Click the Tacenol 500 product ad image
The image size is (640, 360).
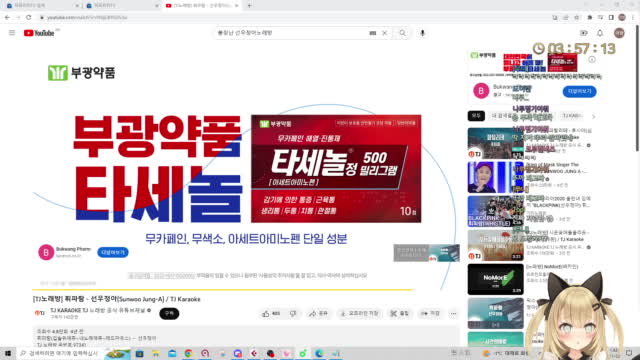click(336, 169)
